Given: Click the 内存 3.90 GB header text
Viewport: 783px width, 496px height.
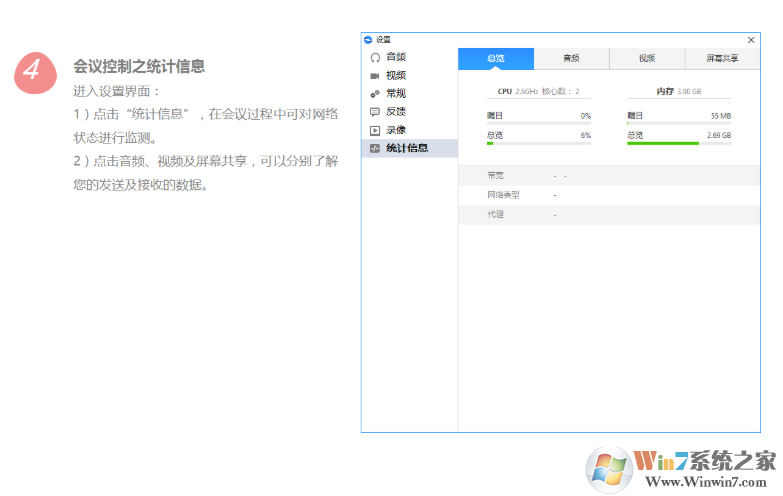Looking at the screenshot, I should coord(679,91).
